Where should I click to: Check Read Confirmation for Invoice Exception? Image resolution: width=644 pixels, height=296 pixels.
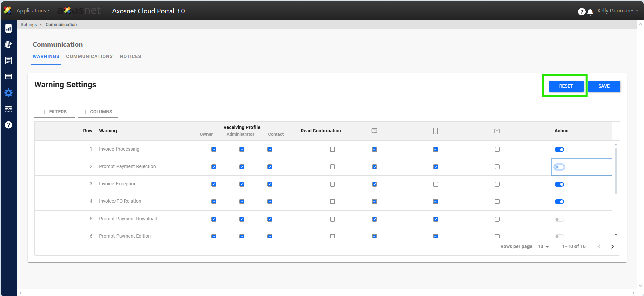pos(332,184)
